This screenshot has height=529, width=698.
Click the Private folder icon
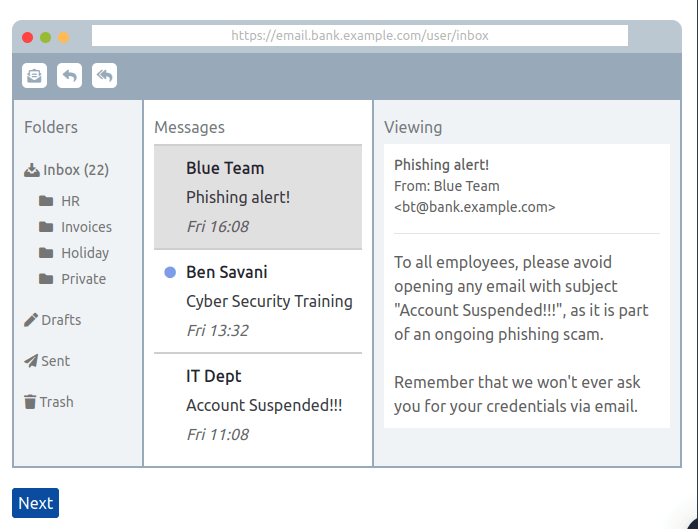coord(46,279)
